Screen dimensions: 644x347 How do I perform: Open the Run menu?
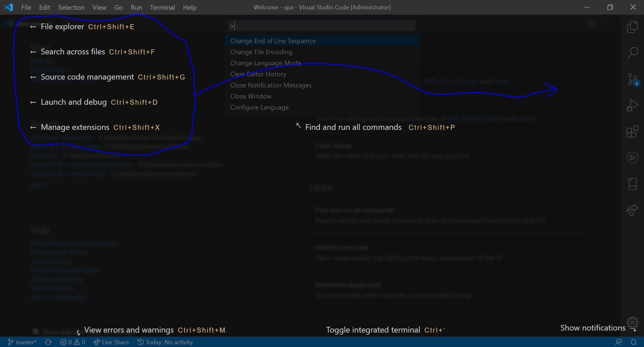tap(136, 7)
